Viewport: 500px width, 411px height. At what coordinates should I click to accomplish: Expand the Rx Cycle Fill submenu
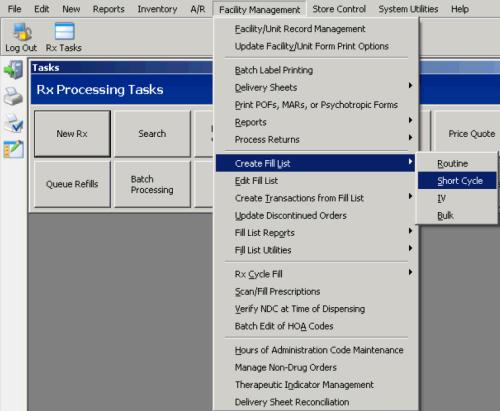pyautogui.click(x=315, y=274)
